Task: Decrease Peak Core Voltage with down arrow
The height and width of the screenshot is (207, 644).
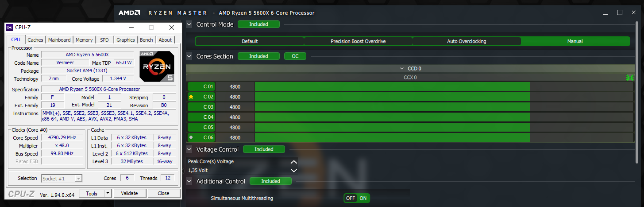Action: pos(293,170)
